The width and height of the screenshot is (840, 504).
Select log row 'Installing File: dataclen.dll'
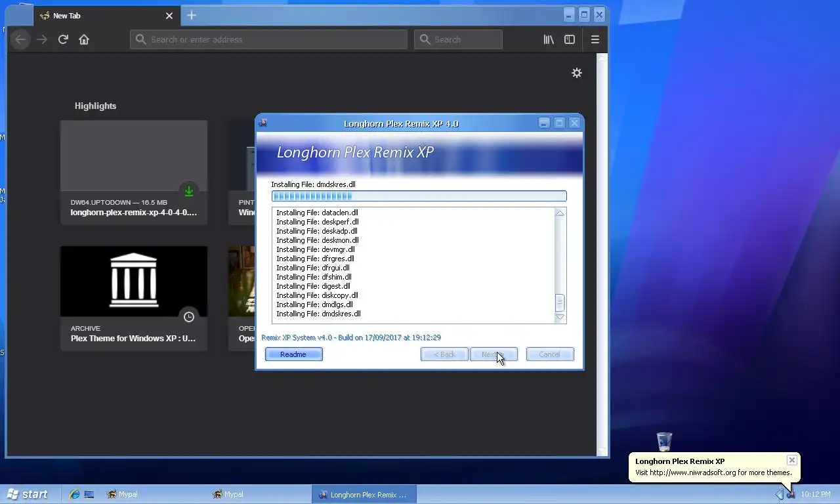pyautogui.click(x=317, y=213)
